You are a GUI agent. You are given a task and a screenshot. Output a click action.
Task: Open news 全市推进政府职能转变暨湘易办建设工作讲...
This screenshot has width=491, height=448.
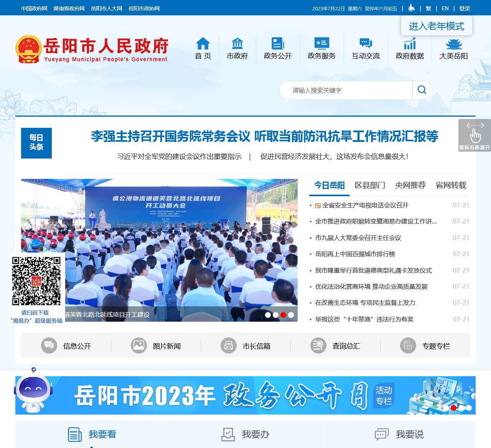tap(376, 222)
